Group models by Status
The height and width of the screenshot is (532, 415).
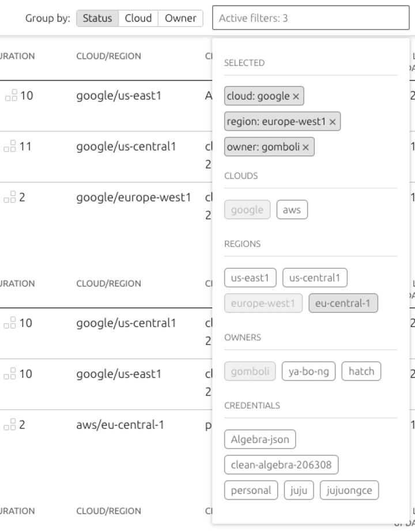pyautogui.click(x=97, y=18)
